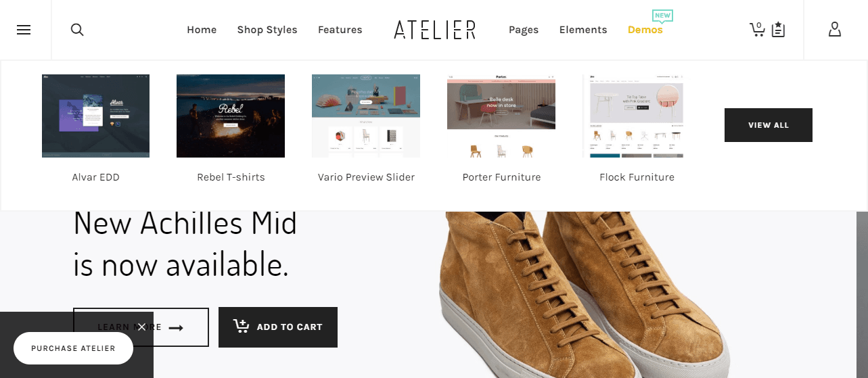
Task: Expand the Pages menu
Action: [x=524, y=30]
